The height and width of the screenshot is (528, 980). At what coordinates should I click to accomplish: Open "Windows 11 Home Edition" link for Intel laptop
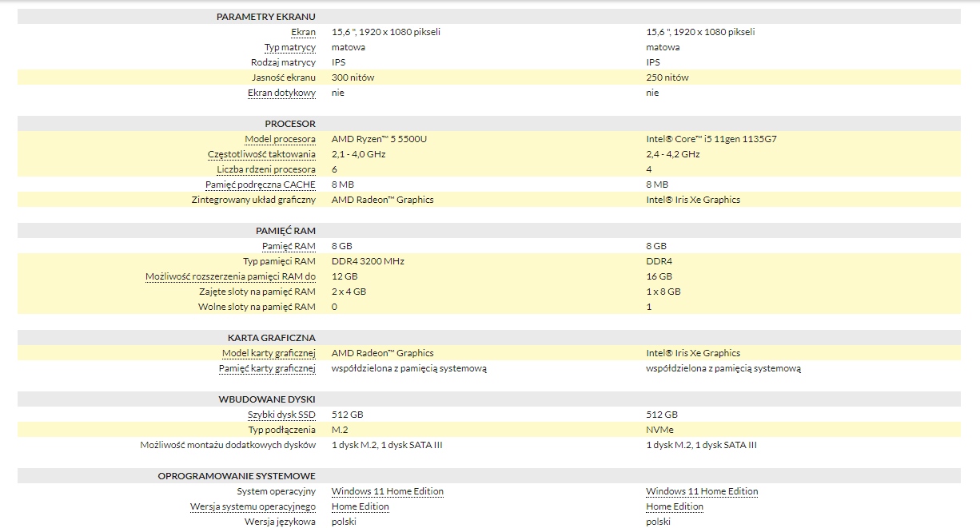click(702, 491)
